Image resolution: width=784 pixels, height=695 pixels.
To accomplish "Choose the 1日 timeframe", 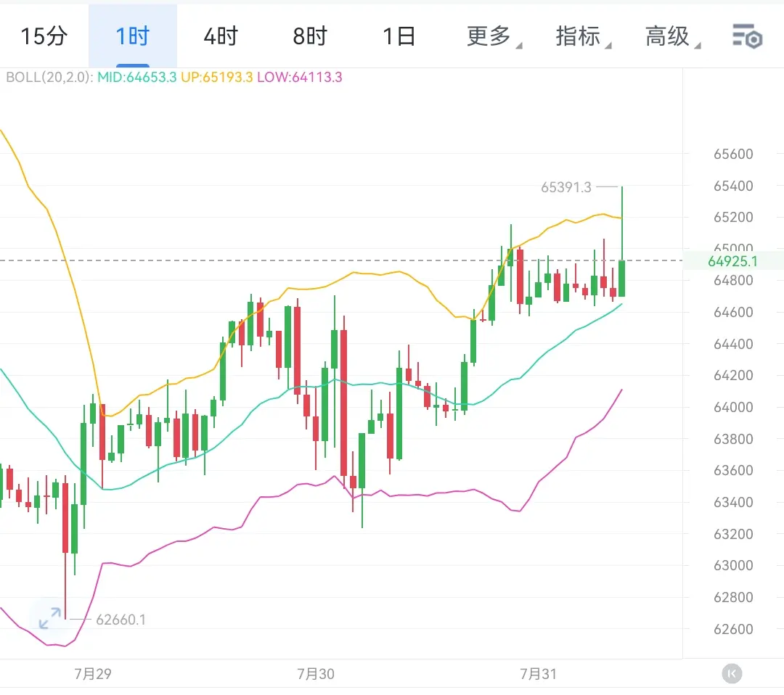I will click(x=399, y=36).
